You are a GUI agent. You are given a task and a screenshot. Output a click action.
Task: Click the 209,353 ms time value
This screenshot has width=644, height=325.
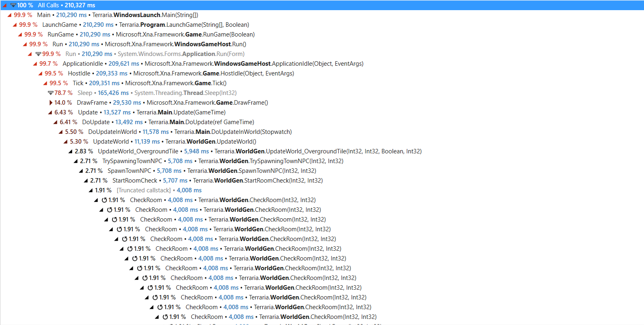(x=112, y=73)
